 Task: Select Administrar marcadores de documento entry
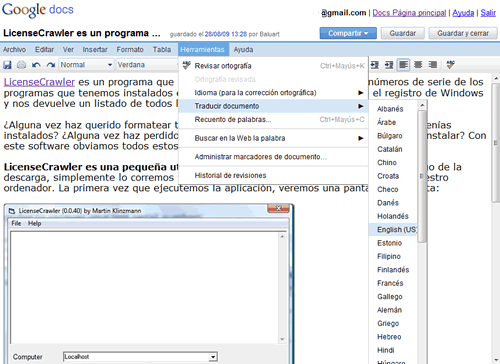[x=273, y=157]
